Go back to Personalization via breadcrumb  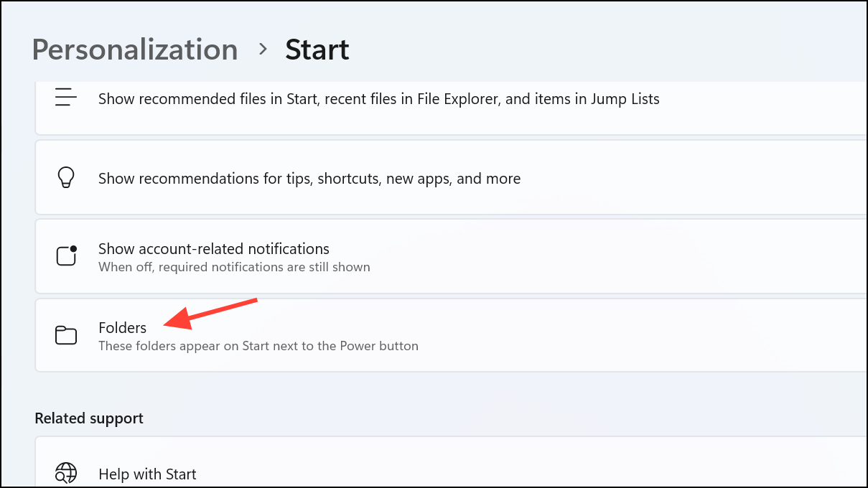click(135, 50)
